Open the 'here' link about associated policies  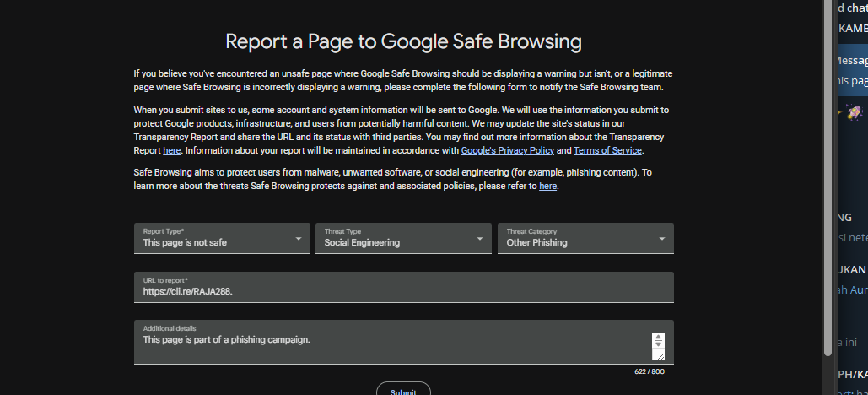(x=548, y=187)
